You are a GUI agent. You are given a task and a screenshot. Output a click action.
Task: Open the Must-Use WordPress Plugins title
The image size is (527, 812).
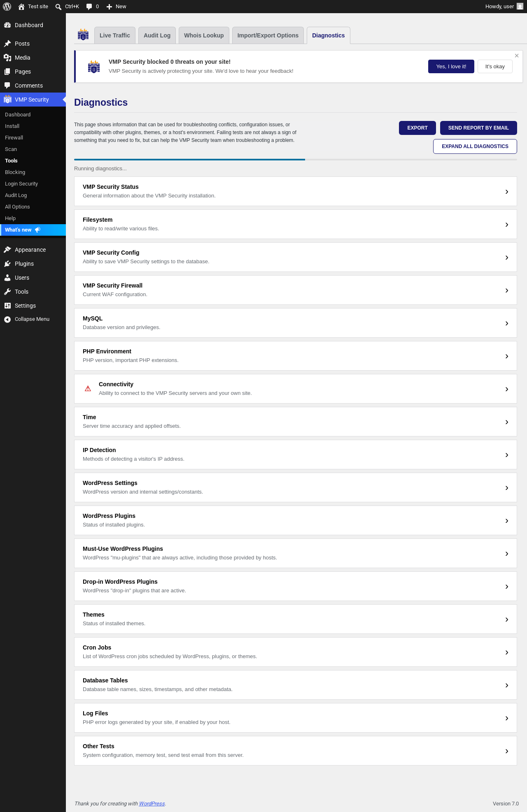(x=123, y=549)
